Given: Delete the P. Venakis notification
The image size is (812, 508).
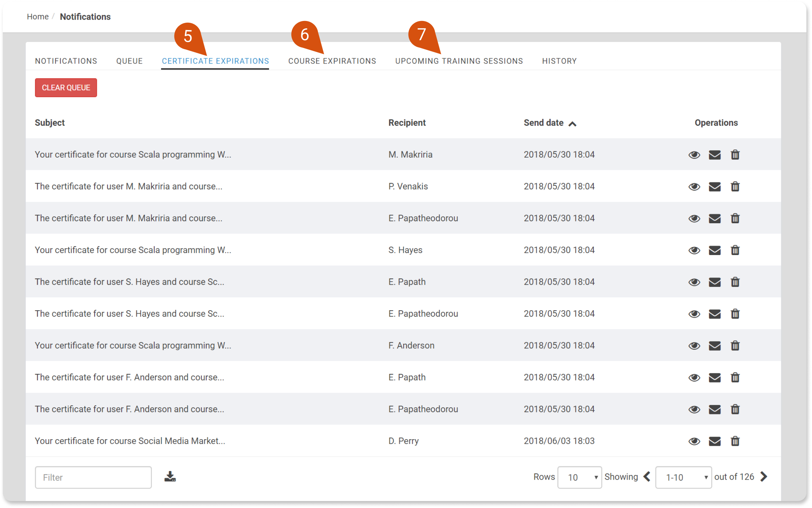Looking at the screenshot, I should click(x=735, y=186).
